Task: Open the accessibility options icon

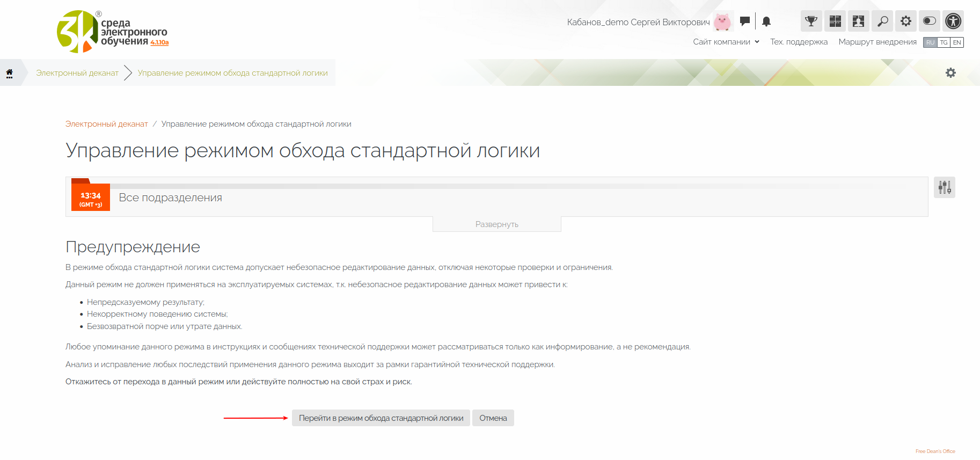Action: [953, 21]
